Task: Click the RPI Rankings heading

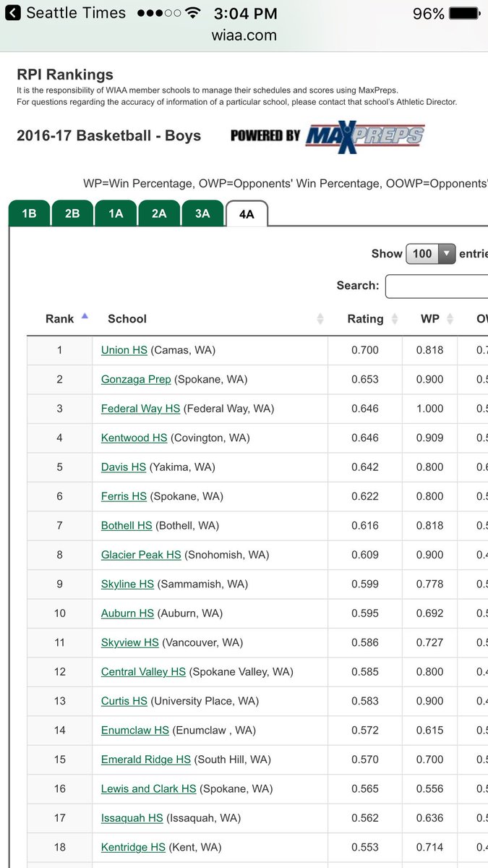Action: [x=65, y=75]
